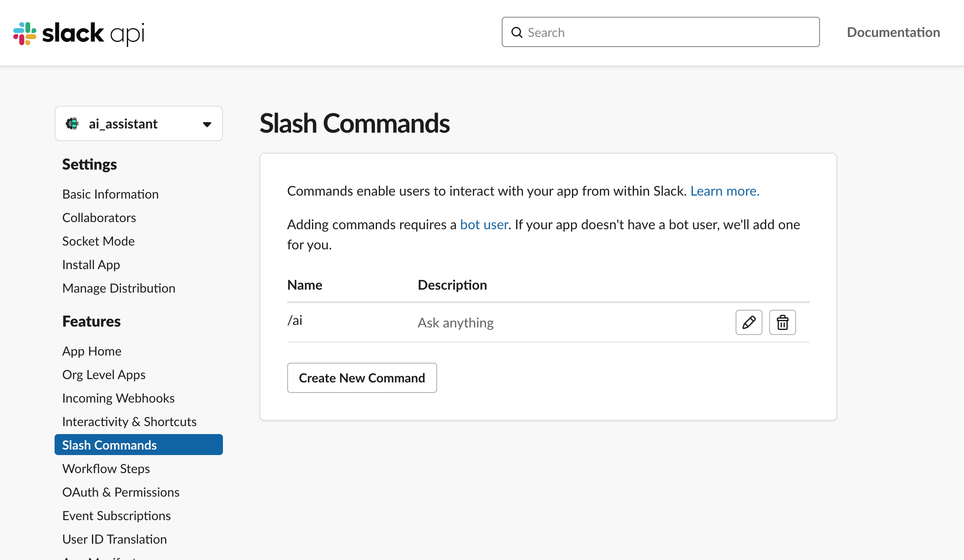This screenshot has height=560, width=964.
Task: Open the bot user link
Action: point(484,225)
